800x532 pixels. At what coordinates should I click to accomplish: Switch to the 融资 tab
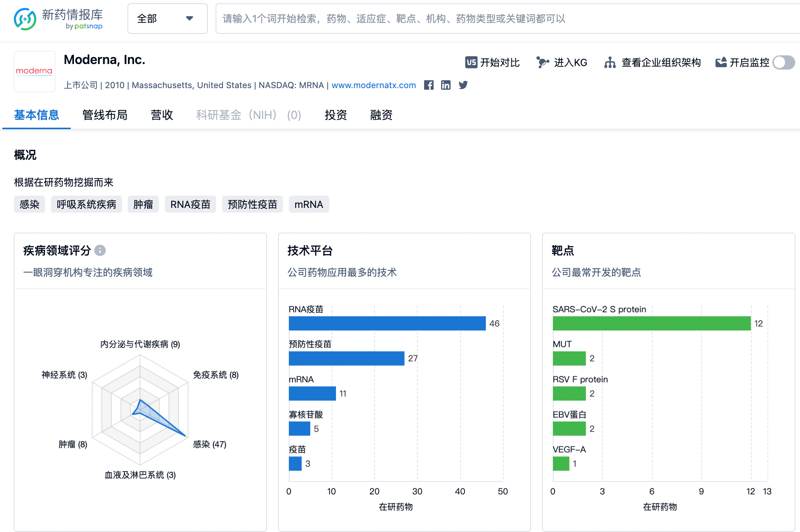381,115
